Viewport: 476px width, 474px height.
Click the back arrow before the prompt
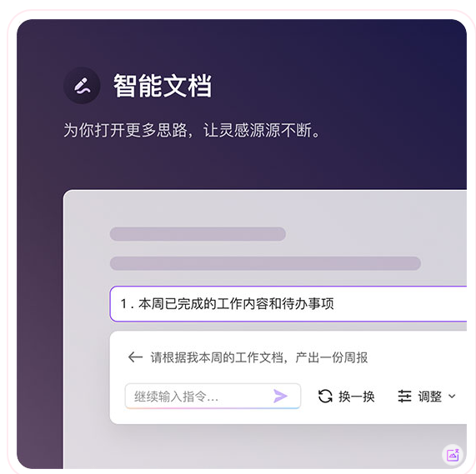(x=135, y=357)
